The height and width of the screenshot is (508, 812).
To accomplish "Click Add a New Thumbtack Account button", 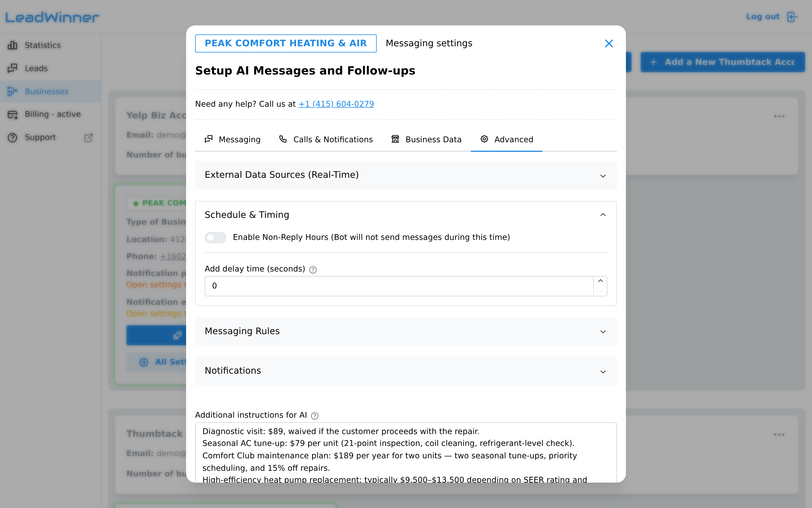I will click(x=723, y=62).
